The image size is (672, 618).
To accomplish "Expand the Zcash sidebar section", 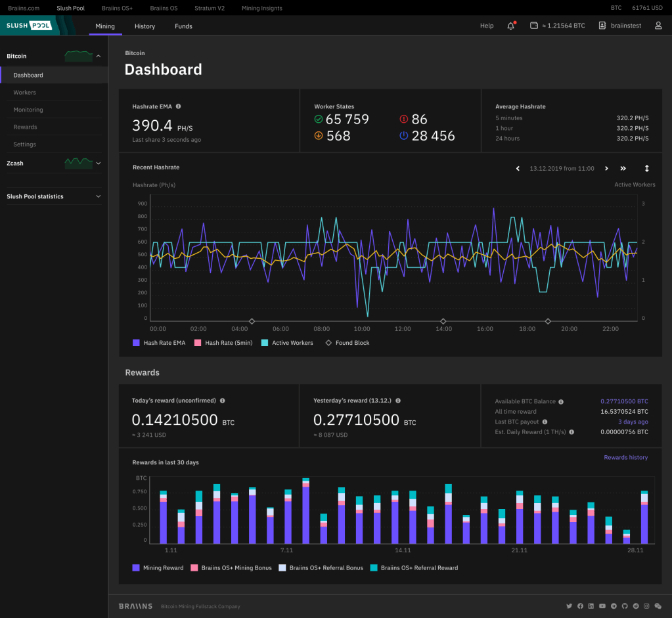I will tap(98, 164).
